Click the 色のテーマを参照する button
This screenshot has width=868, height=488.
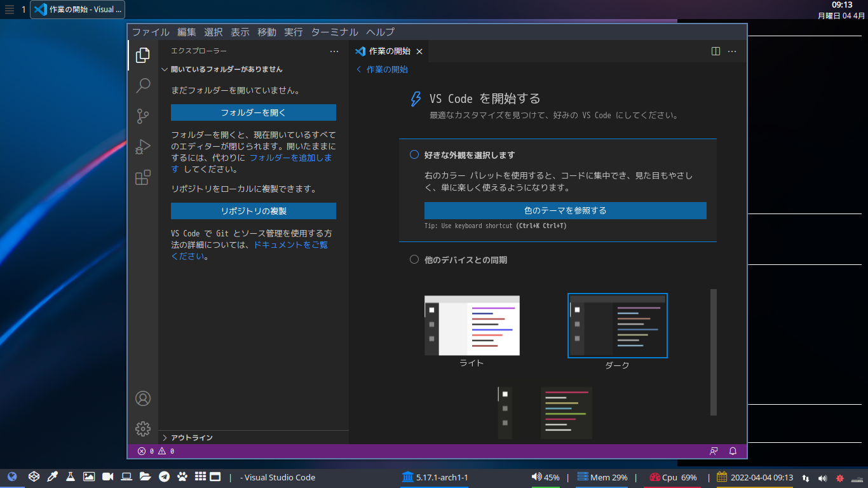click(566, 210)
